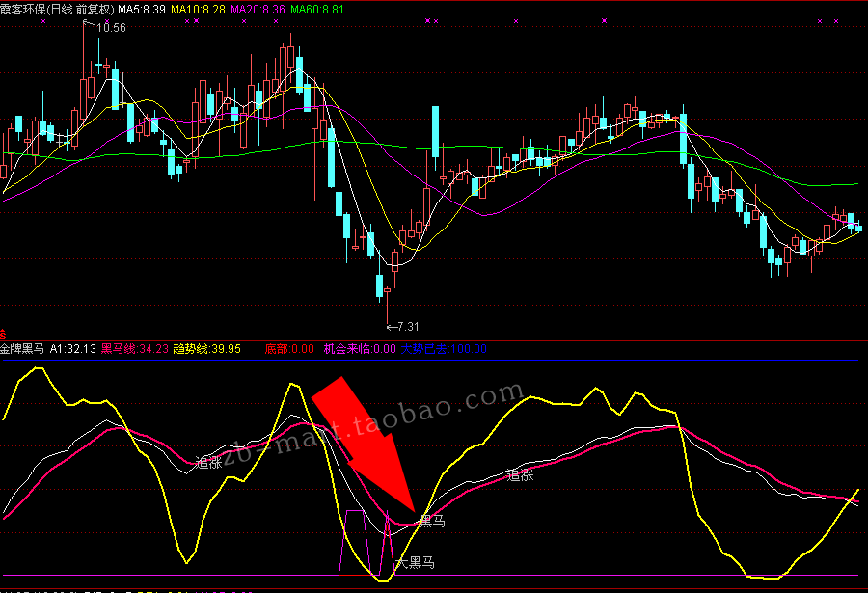Select the yellow MA10:8.28 label
The width and height of the screenshot is (868, 593).
coord(198,10)
